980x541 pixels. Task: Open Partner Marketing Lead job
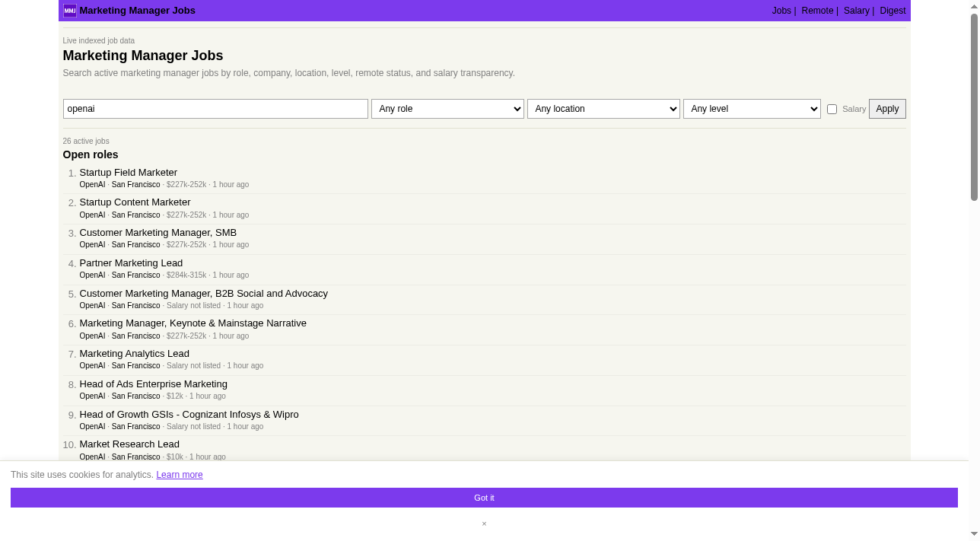tap(132, 263)
